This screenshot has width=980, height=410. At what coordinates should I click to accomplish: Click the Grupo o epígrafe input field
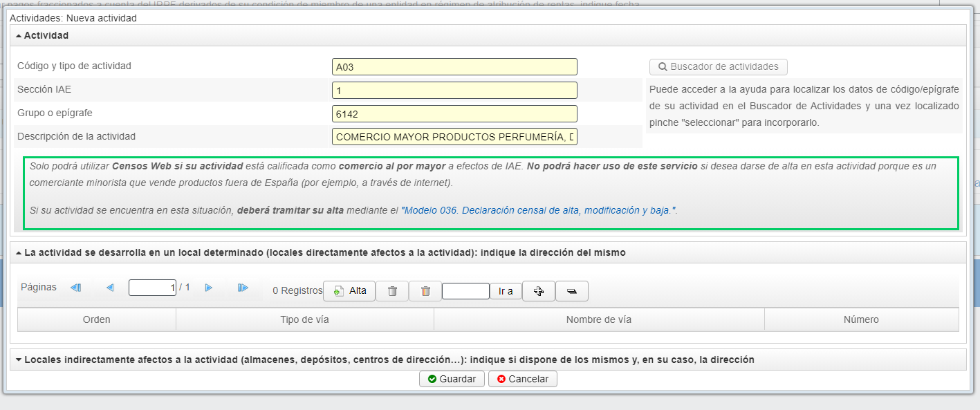pyautogui.click(x=454, y=114)
